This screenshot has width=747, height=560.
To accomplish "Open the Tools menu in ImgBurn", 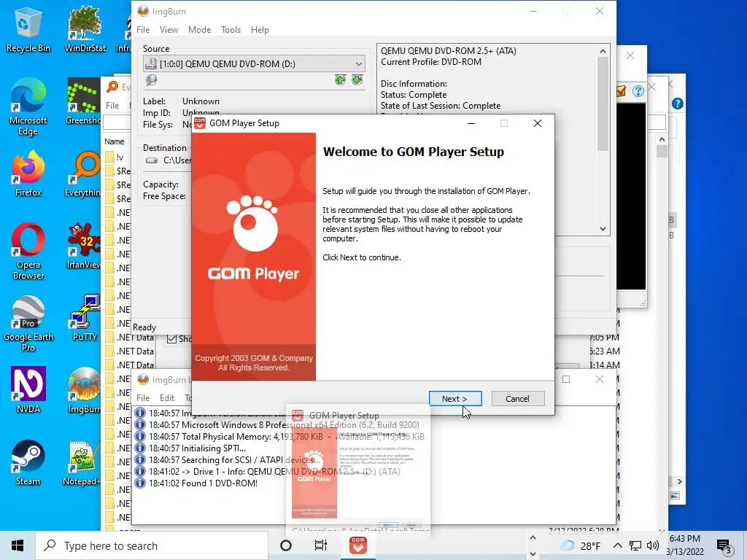I will click(231, 29).
